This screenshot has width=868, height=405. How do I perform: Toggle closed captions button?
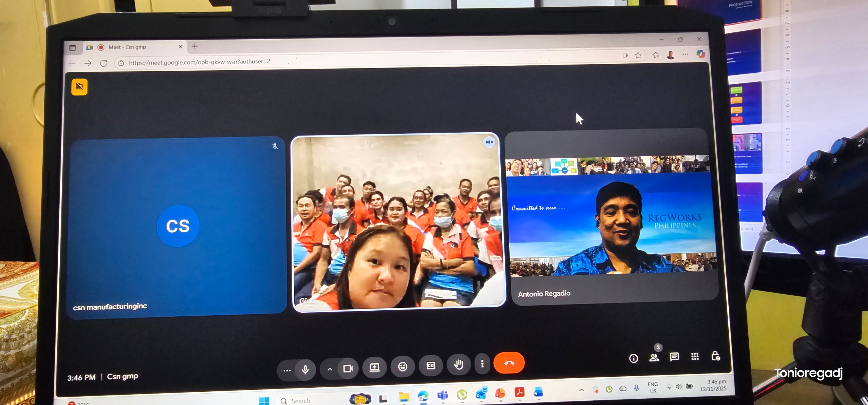point(431,366)
